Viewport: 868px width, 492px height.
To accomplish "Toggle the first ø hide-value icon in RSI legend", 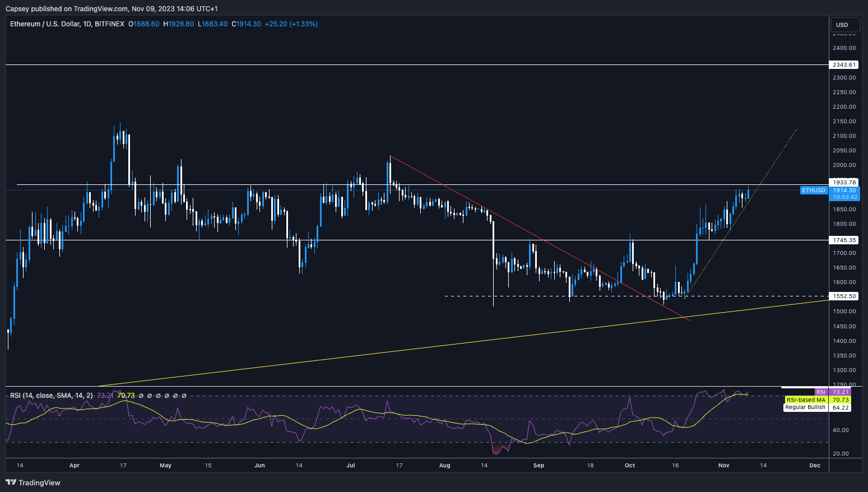I will (x=141, y=395).
